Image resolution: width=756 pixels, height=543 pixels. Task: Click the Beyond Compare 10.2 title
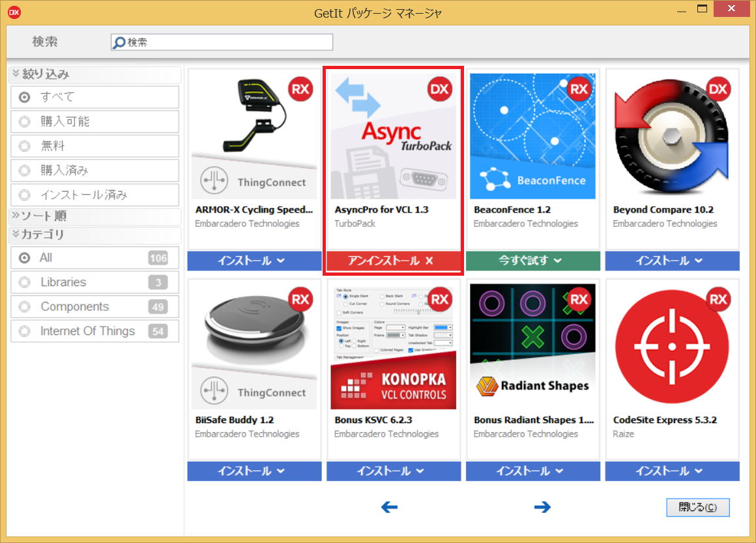[x=663, y=210]
